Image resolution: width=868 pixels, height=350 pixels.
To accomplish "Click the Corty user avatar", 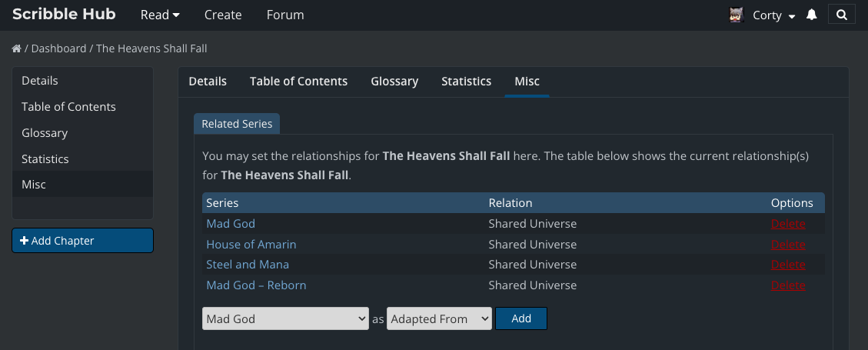I will click(x=737, y=15).
